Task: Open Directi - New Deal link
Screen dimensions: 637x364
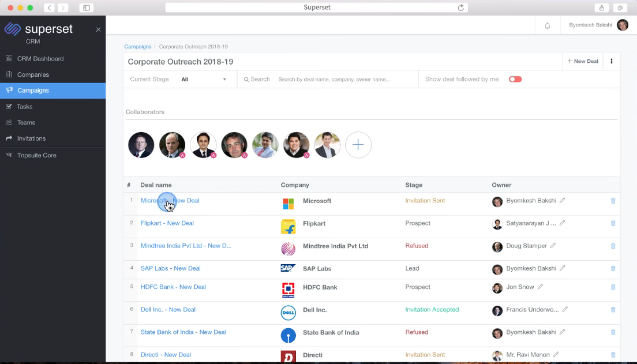Action: click(x=166, y=355)
